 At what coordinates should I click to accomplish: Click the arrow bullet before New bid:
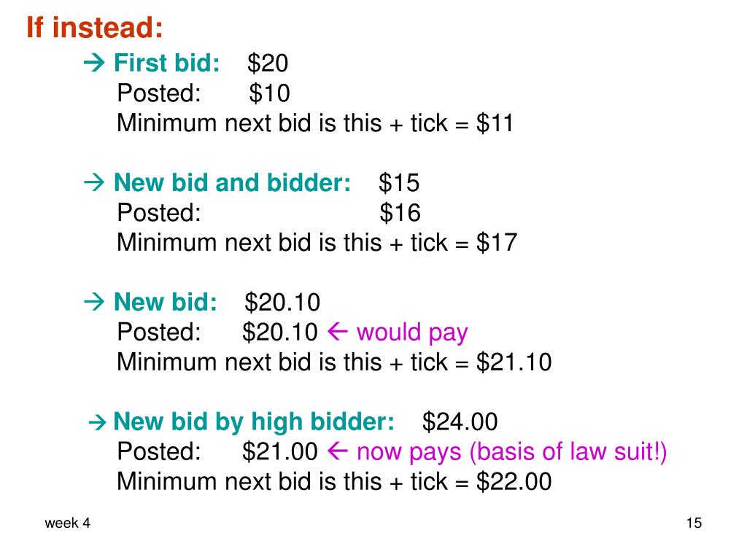click(x=94, y=302)
